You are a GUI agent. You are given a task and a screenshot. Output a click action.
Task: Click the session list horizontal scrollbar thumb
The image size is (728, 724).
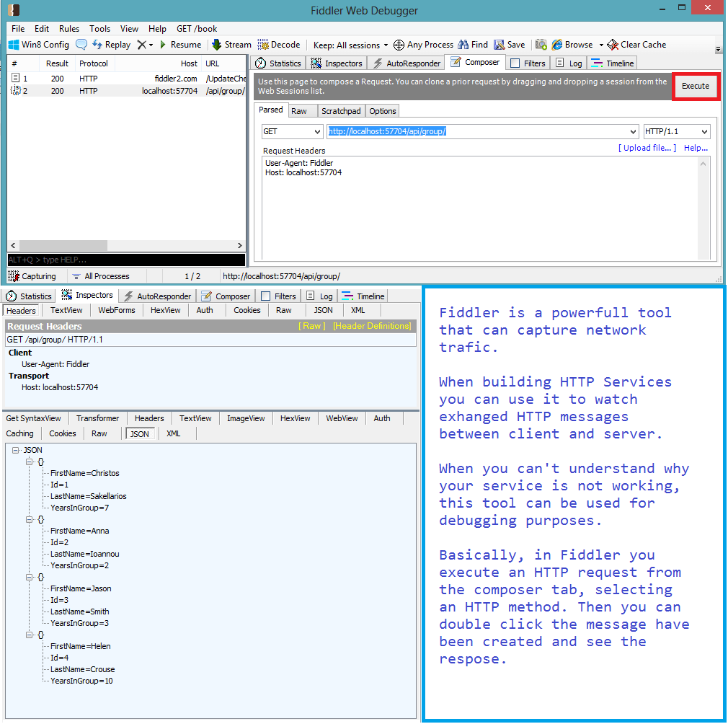63,245
